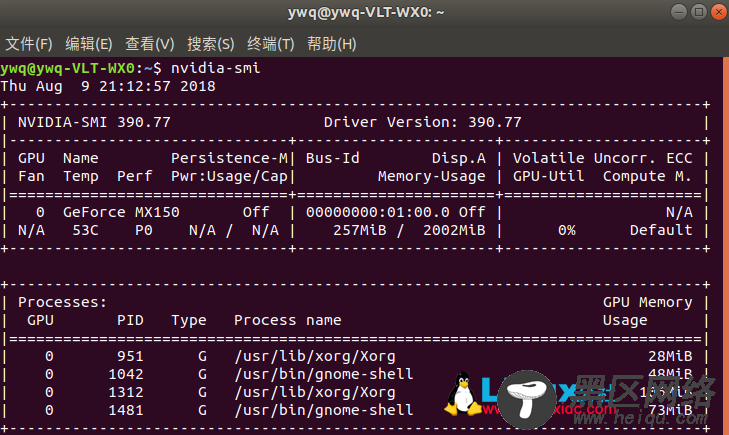Click the memory usage value 28MiB
Viewport: 729px width, 435px height.
pyautogui.click(x=670, y=356)
